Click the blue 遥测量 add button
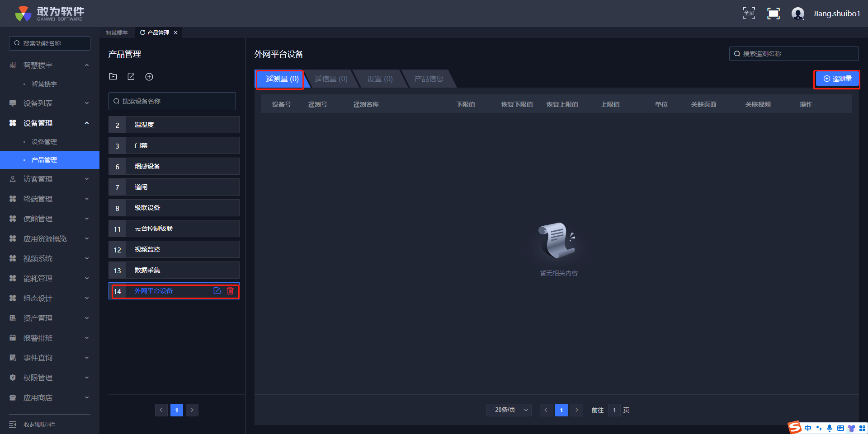The image size is (868, 434). click(x=837, y=79)
